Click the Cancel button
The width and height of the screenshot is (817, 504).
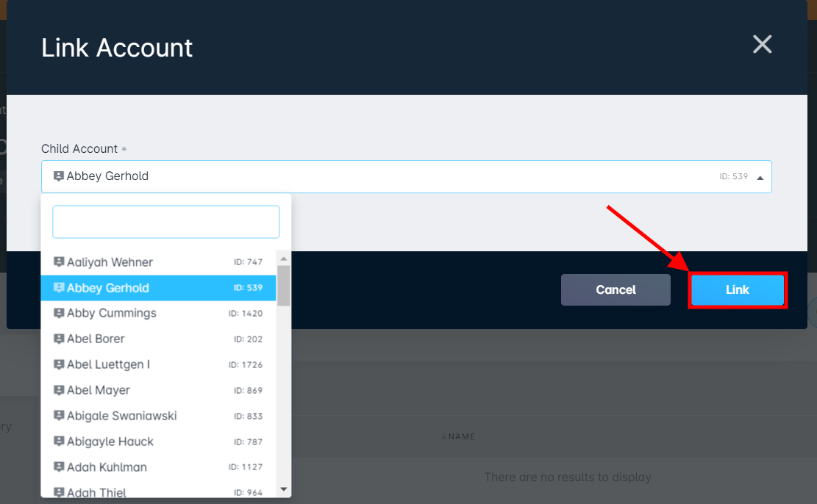[x=616, y=289]
